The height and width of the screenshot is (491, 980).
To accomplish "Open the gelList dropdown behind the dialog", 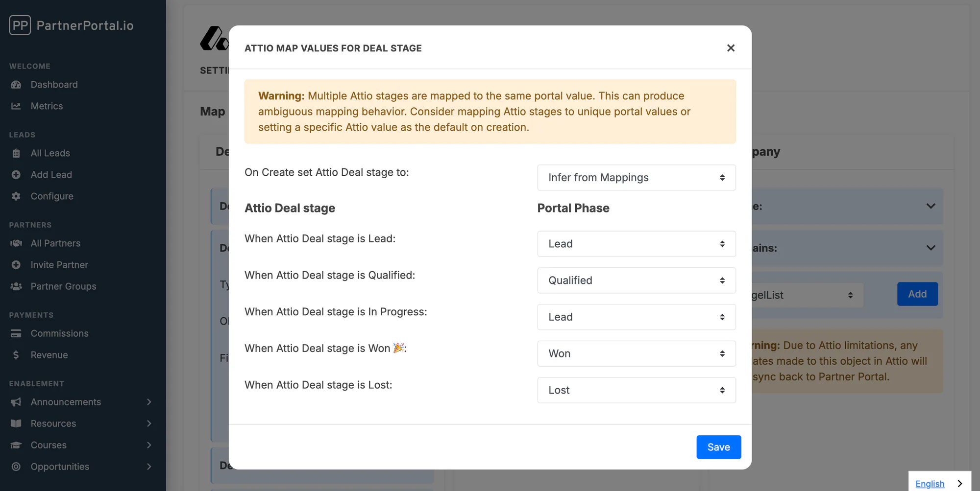I will coord(807,295).
